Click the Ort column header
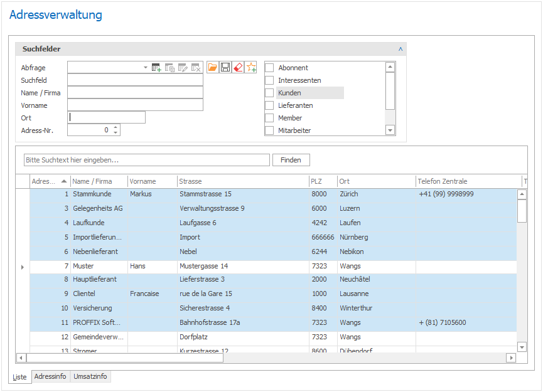This screenshot has width=543, height=392. 377,181
